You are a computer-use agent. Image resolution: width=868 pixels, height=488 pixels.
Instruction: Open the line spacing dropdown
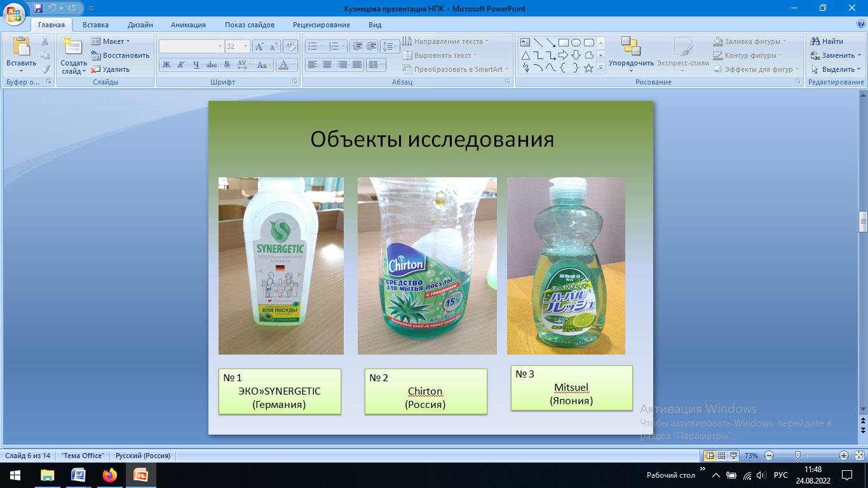(390, 46)
